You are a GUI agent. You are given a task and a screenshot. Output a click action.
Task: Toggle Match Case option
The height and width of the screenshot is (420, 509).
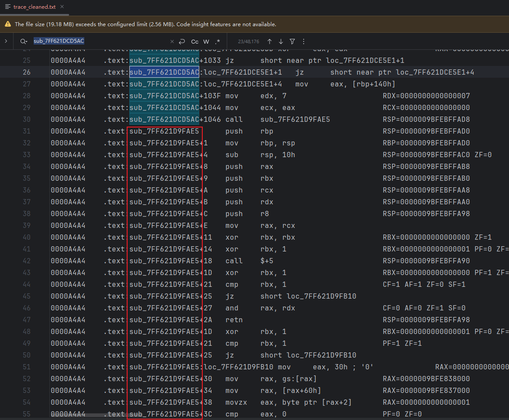(x=194, y=41)
